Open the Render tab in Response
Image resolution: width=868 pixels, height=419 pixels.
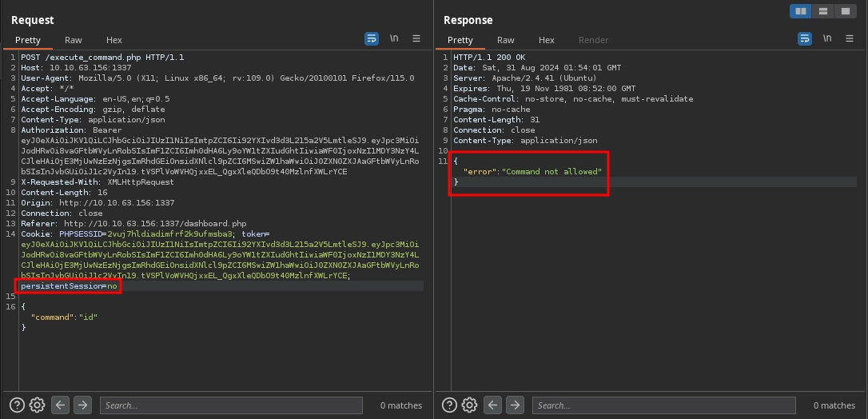click(x=593, y=40)
